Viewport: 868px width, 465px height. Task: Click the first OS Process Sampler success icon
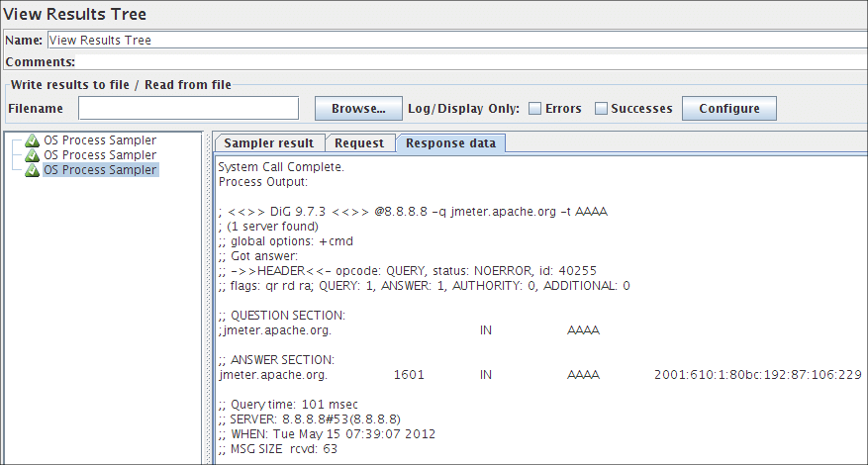pos(32,140)
